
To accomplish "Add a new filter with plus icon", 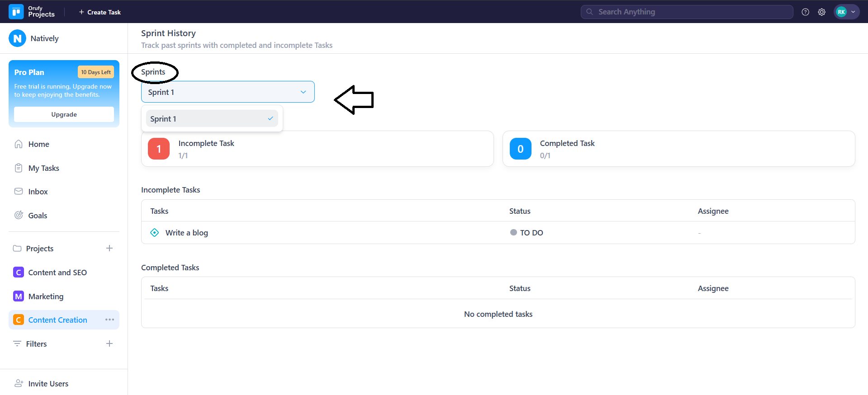I will [x=109, y=343].
